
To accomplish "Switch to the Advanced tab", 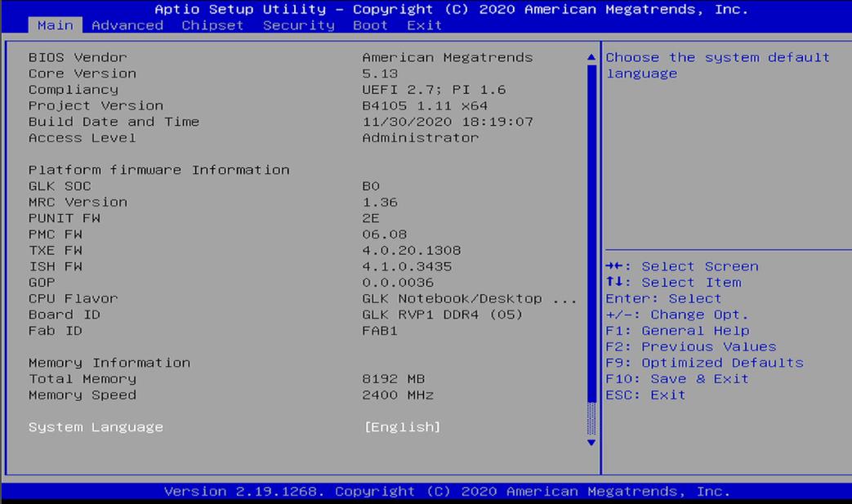I will [x=127, y=25].
